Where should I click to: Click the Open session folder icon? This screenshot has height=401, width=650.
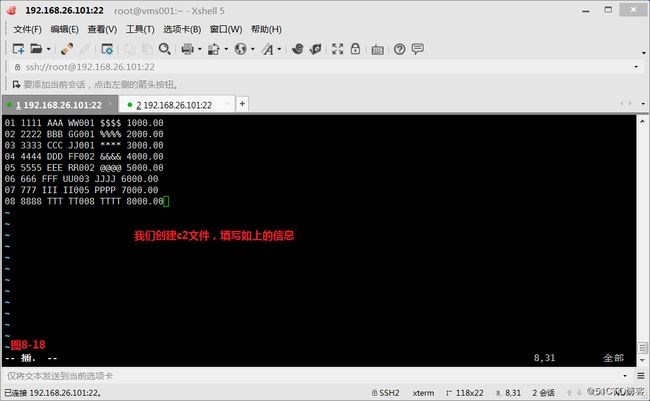[x=36, y=49]
